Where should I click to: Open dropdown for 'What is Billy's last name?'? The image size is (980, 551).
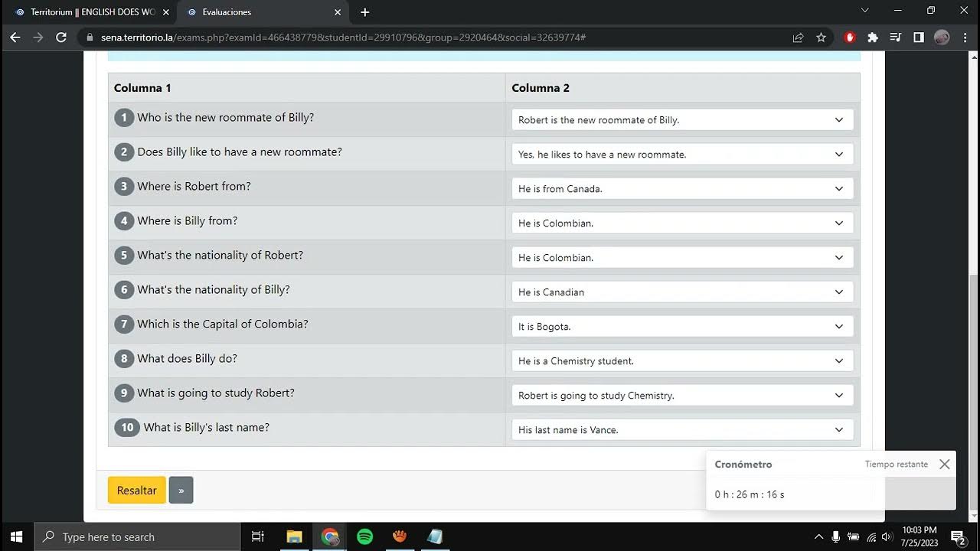click(682, 430)
